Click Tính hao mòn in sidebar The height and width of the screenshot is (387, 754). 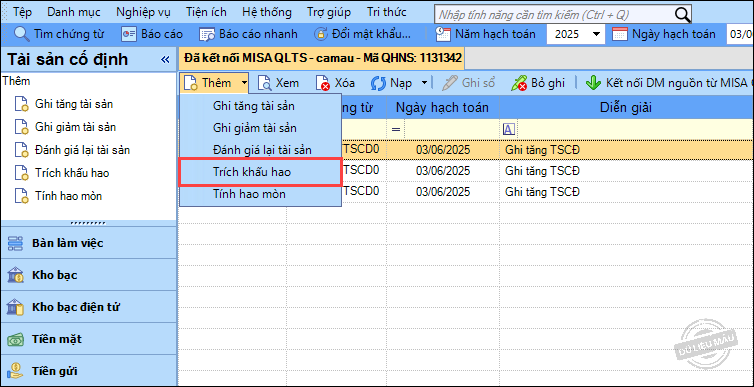point(68,196)
